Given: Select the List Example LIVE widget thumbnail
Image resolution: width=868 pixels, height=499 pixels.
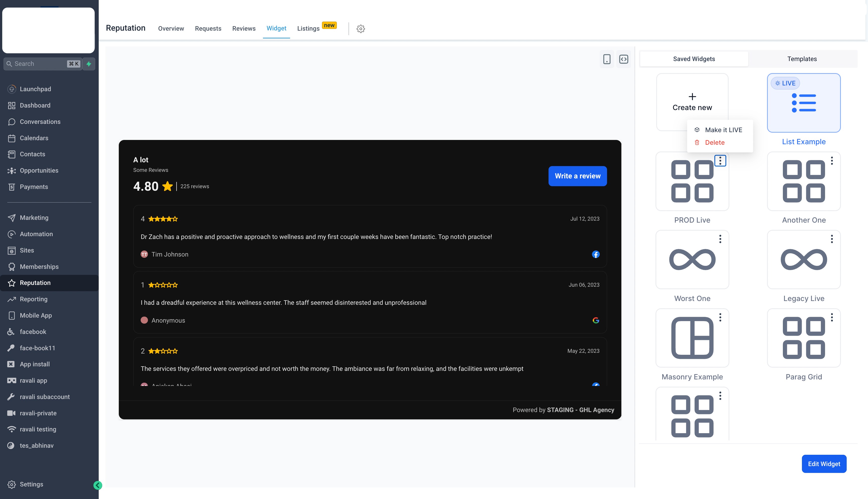Looking at the screenshot, I should (x=804, y=103).
